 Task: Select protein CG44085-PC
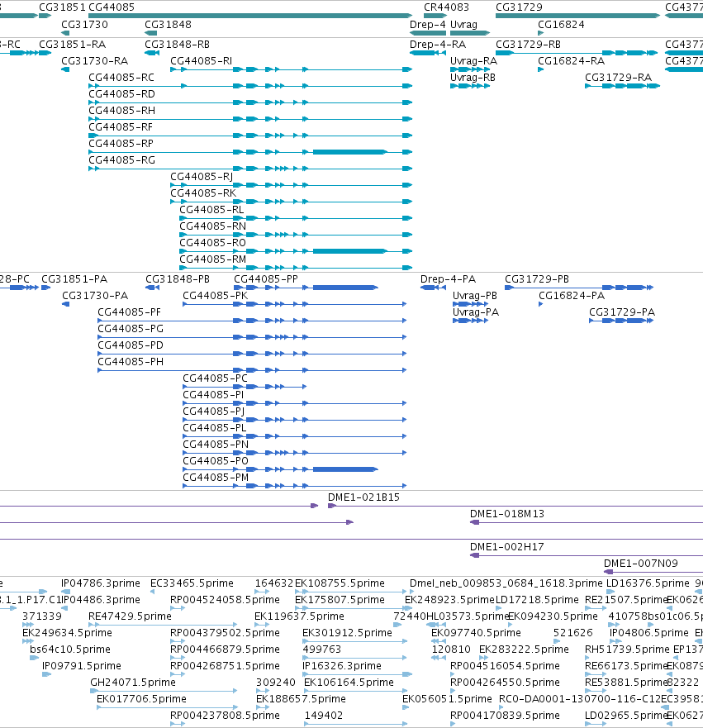click(216, 378)
